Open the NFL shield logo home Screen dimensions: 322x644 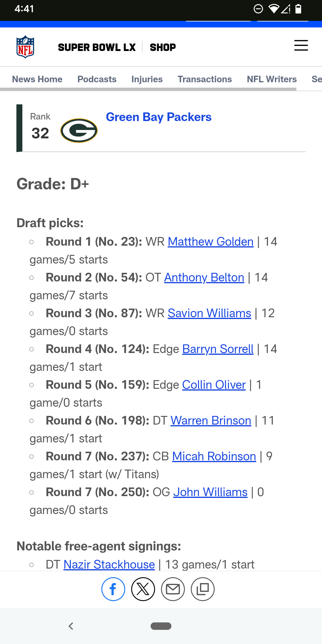coord(25,47)
